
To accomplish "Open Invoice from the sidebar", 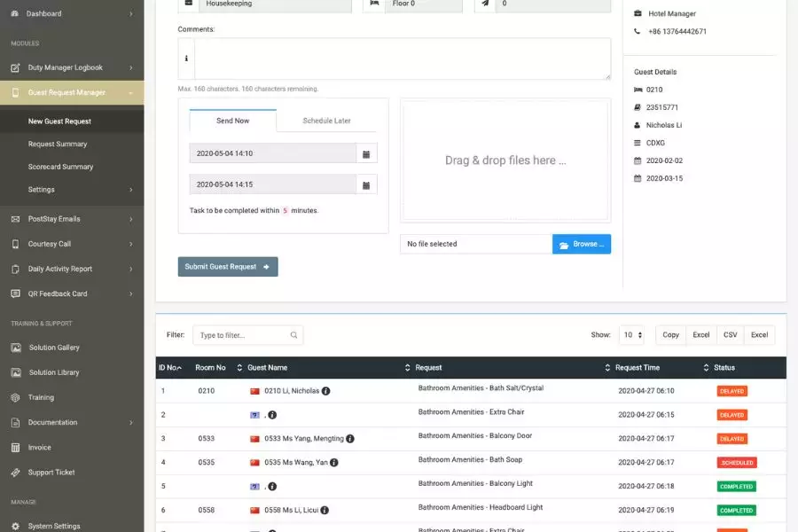I will click(39, 448).
